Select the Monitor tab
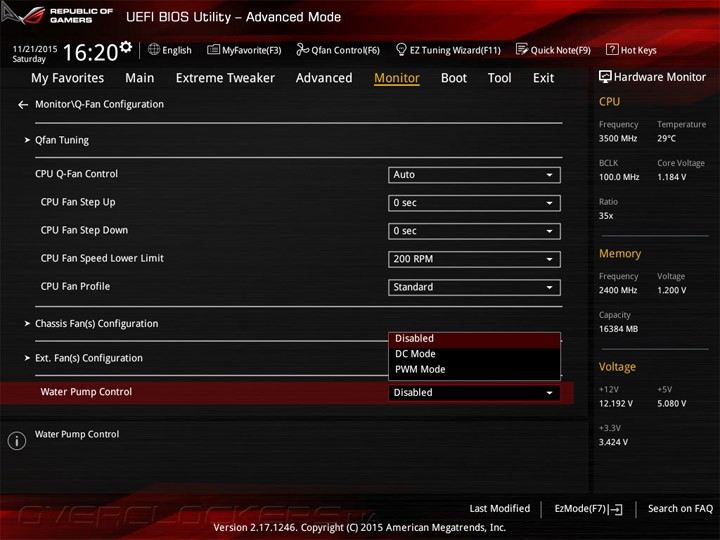The width and height of the screenshot is (720, 540). pyautogui.click(x=397, y=78)
